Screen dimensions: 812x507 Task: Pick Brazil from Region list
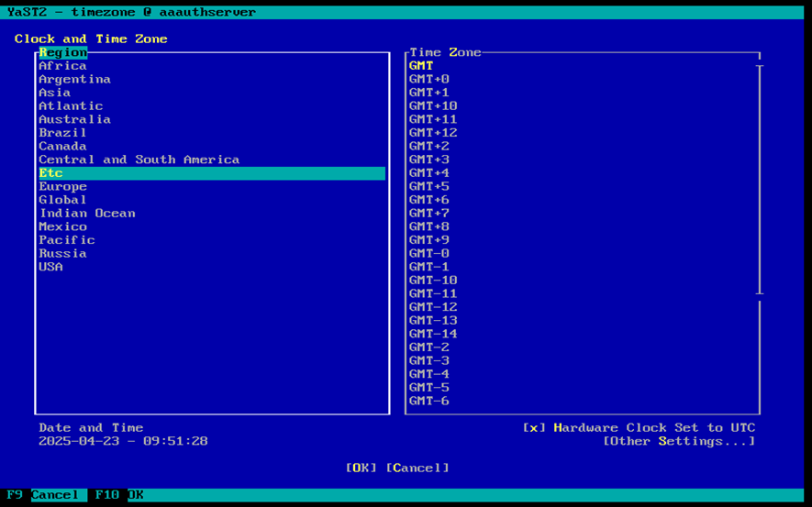[x=62, y=133]
